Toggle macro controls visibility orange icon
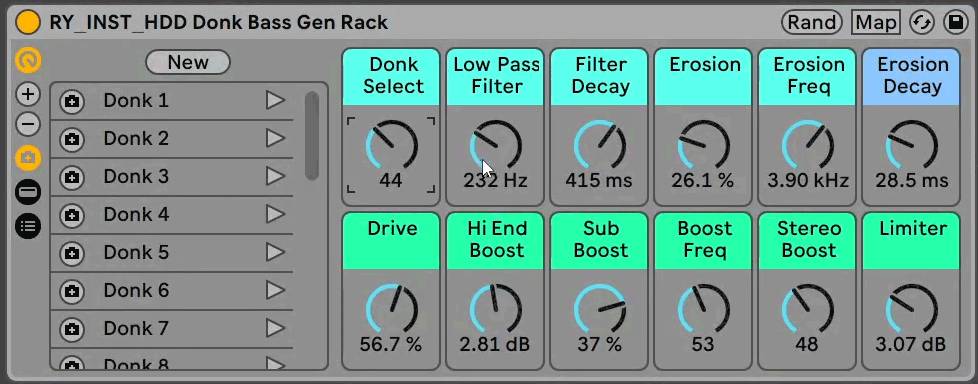Screen dimensions: 978x384 click(28, 60)
